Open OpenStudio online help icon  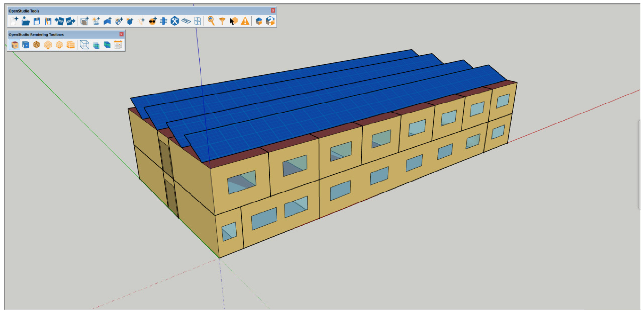tap(270, 21)
